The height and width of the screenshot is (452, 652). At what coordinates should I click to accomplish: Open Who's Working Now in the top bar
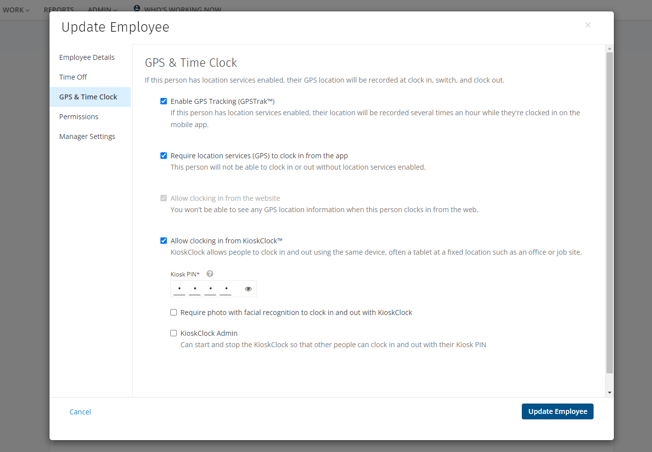183,10
